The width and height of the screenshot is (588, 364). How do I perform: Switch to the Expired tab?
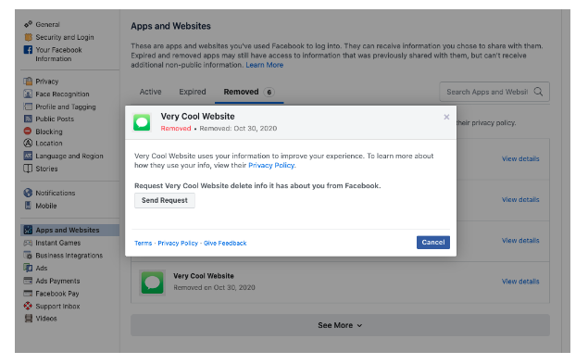click(x=193, y=92)
